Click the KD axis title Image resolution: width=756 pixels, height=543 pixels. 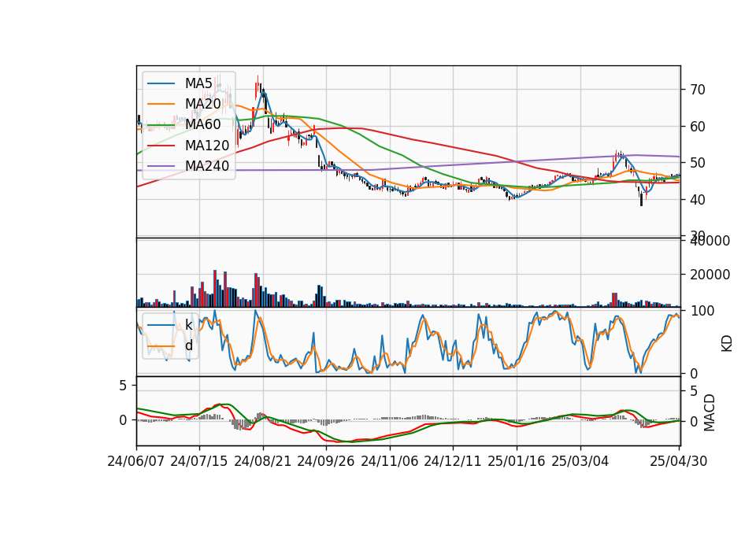pyautogui.click(x=727, y=343)
